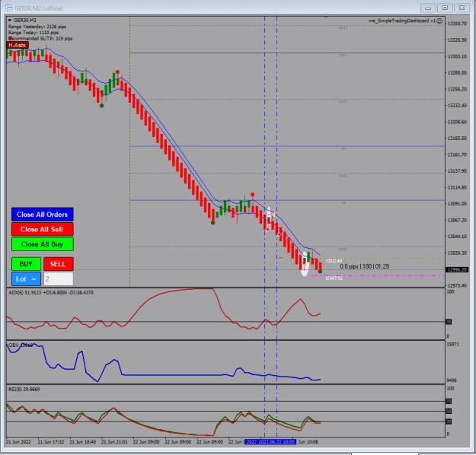The image size is (476, 455).
Task: Click the 0.0 pips | 180 | 01:29 info label
Action: coord(364,266)
